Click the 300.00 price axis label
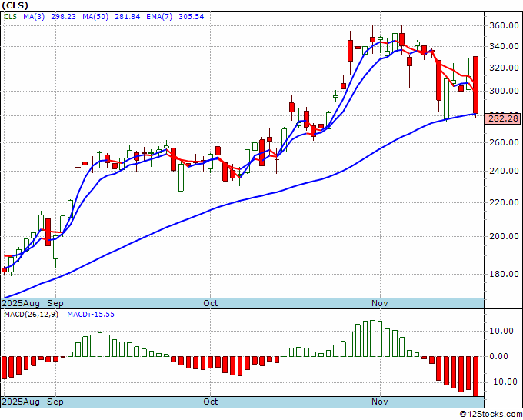The width and height of the screenshot is (523, 420). [504, 91]
